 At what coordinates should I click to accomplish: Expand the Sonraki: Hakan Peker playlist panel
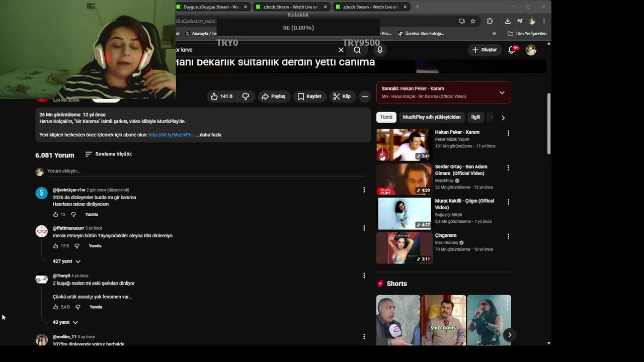pyautogui.click(x=502, y=93)
